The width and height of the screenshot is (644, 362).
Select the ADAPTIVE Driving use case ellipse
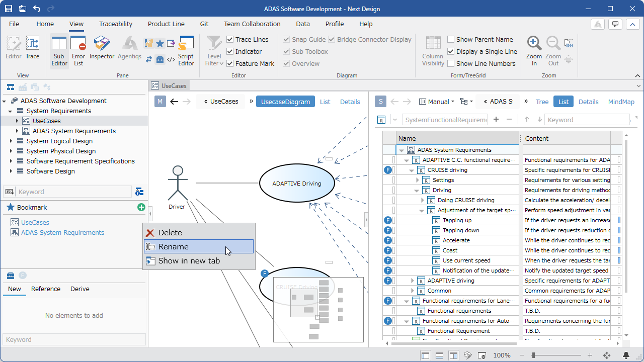(x=297, y=183)
